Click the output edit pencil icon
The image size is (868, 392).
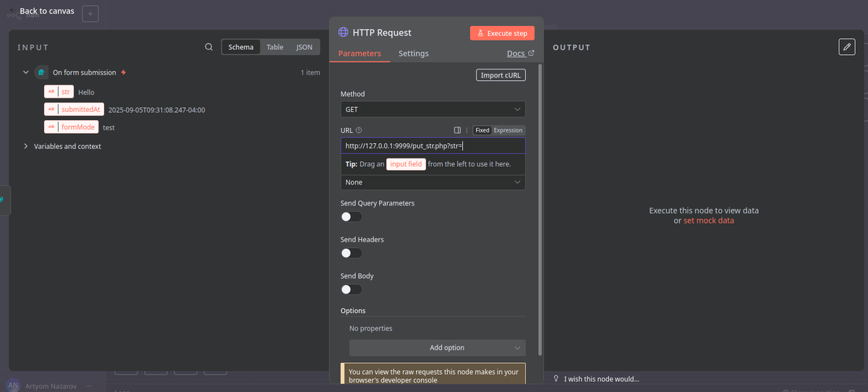point(847,47)
